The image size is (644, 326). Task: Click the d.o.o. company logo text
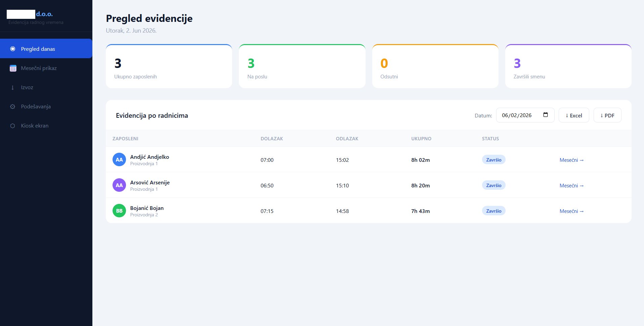[44, 14]
